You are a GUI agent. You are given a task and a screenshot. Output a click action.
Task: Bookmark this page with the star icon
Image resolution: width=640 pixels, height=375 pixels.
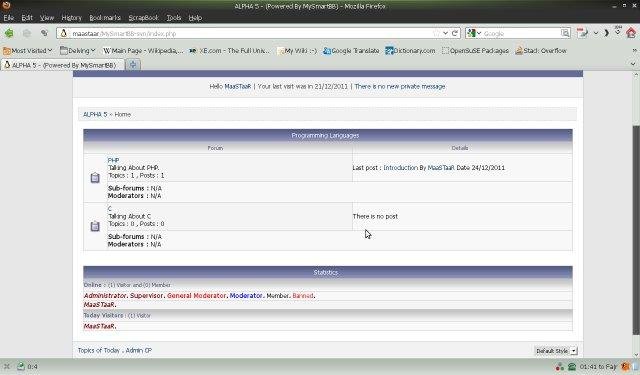[x=437, y=33]
